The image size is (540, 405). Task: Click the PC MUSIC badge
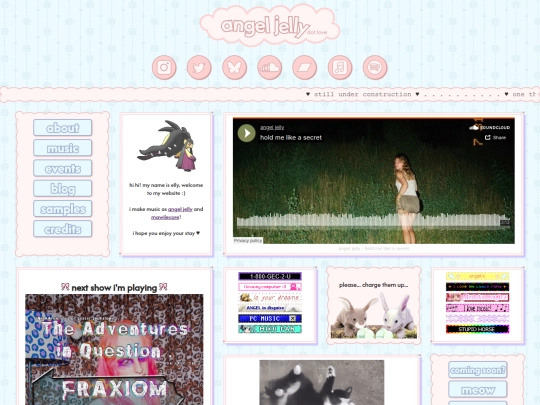pyautogui.click(x=270, y=319)
